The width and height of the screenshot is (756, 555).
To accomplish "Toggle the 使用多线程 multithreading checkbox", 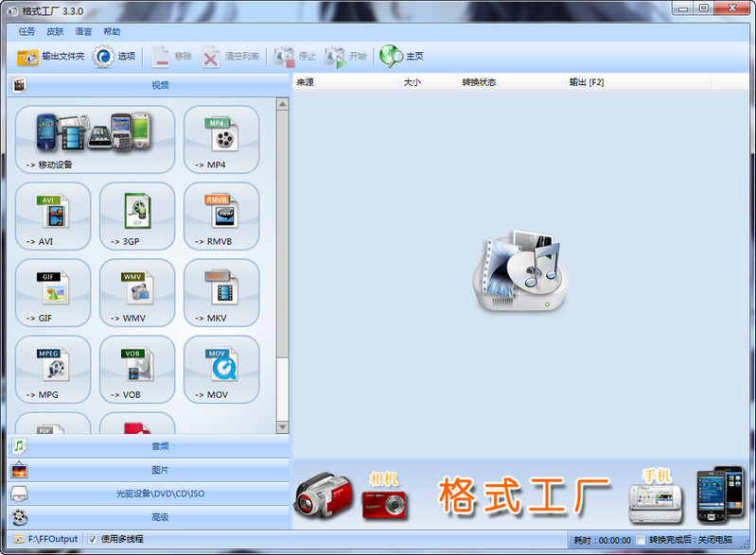I will coord(93,539).
